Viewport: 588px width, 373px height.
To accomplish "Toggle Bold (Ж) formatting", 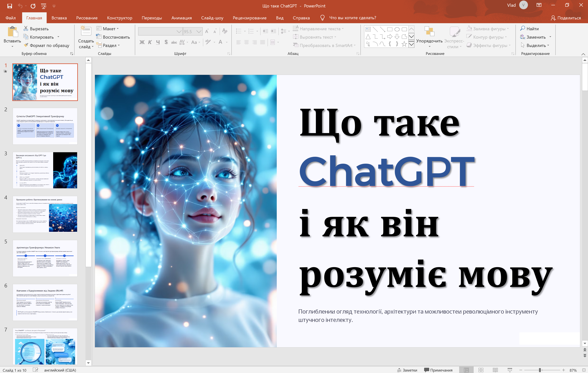I will (142, 42).
